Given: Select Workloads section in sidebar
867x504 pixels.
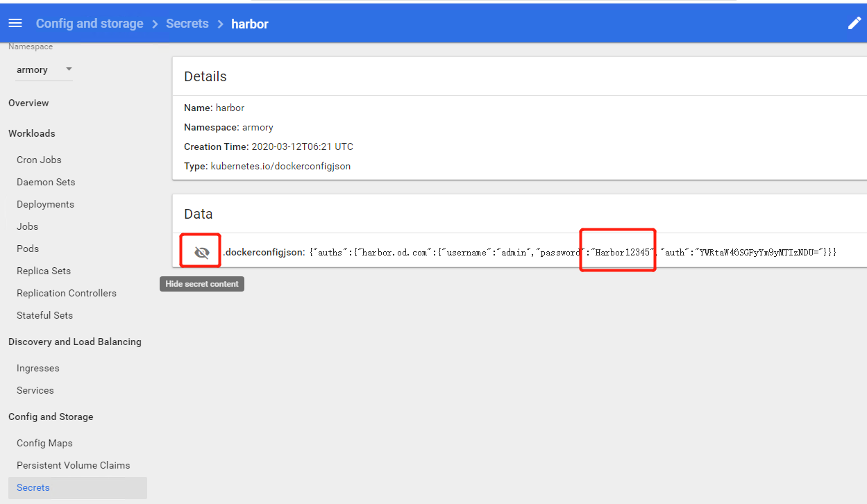Looking at the screenshot, I should pos(31,133).
